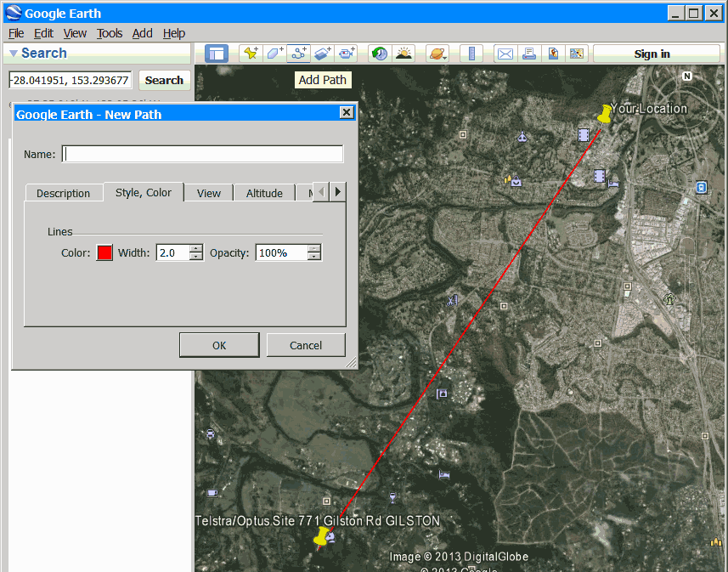Collapse the Search panel triangle

point(13,54)
